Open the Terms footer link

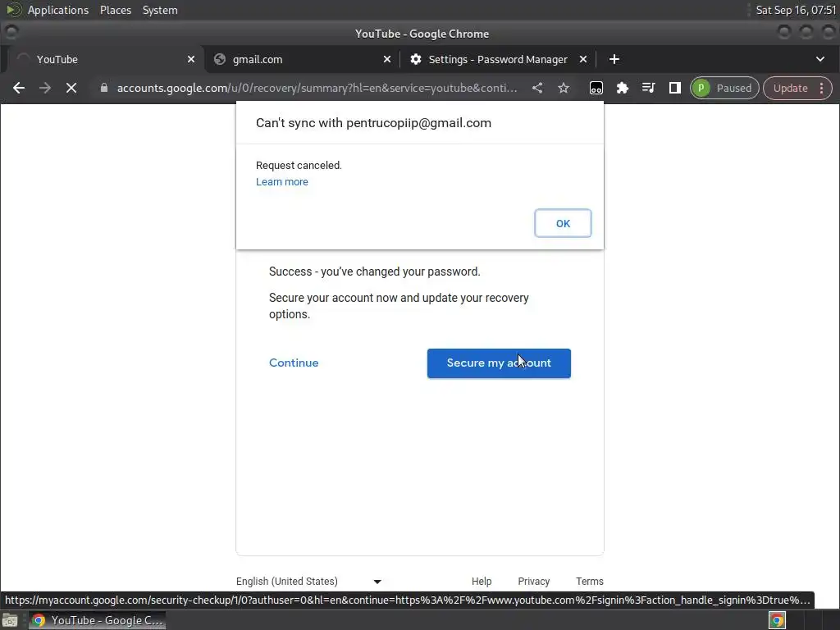point(589,582)
